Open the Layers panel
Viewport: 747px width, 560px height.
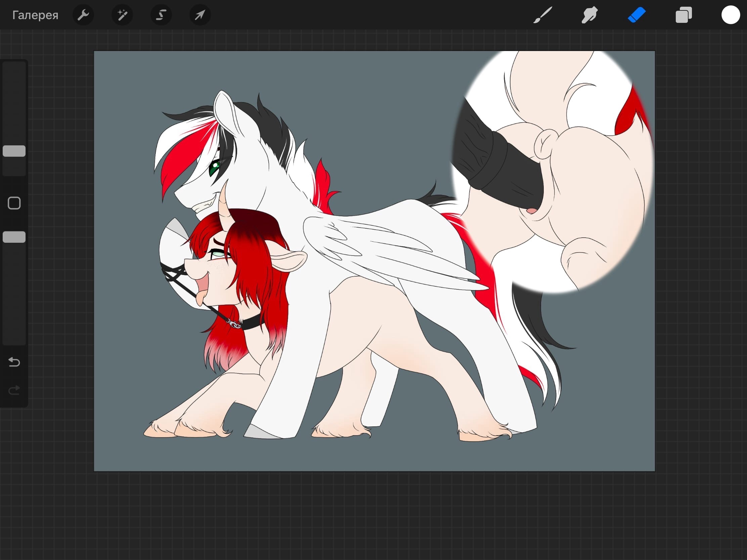click(684, 15)
